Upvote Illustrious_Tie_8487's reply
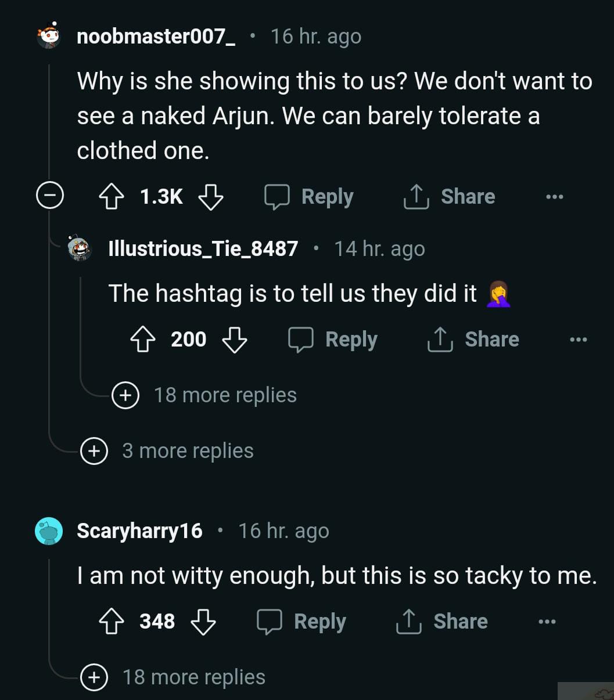The height and width of the screenshot is (700, 614). click(142, 340)
